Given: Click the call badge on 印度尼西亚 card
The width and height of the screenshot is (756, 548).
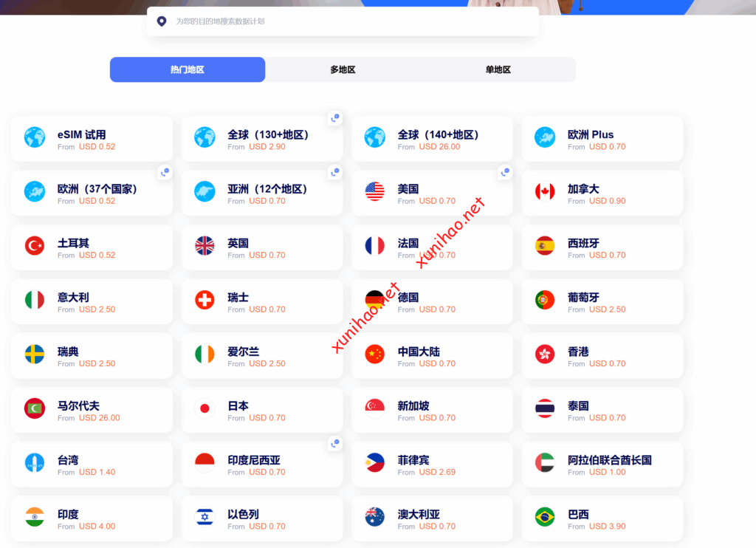Looking at the screenshot, I should (x=335, y=444).
